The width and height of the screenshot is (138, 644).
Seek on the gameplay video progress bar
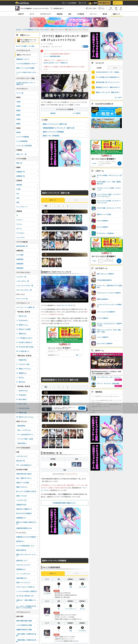pos(65,300)
